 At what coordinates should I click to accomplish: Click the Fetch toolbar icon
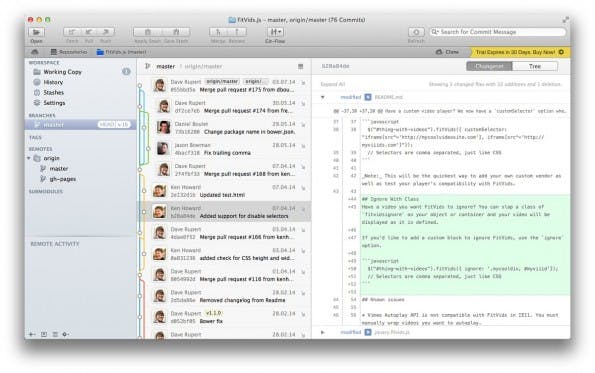tap(72, 32)
